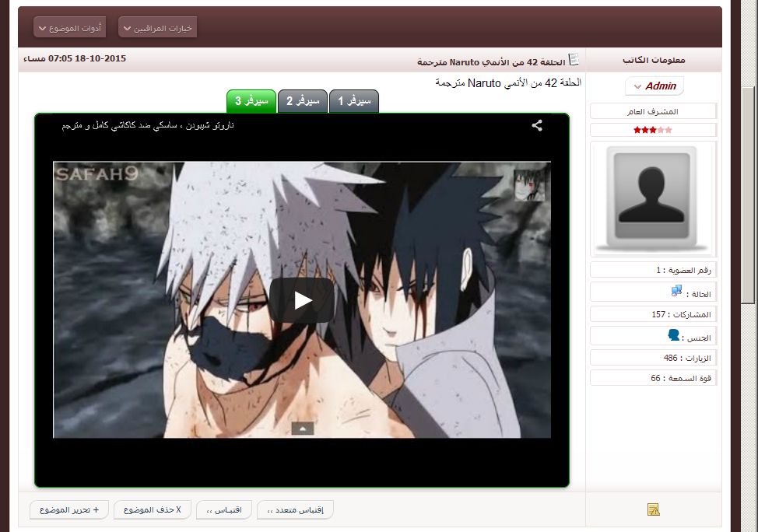Click the معلومات الكاتب header
The width and height of the screenshot is (758, 532).
point(654,60)
